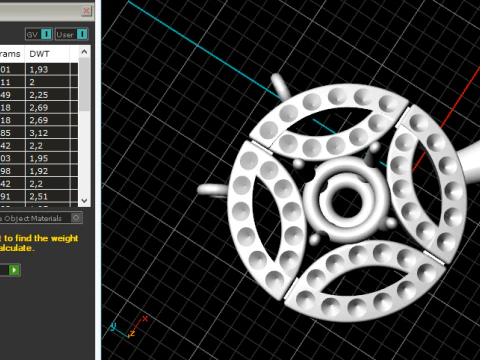Image resolution: width=480 pixels, height=360 pixels.
Task: Toggle the GV switch
Action: [39, 34]
